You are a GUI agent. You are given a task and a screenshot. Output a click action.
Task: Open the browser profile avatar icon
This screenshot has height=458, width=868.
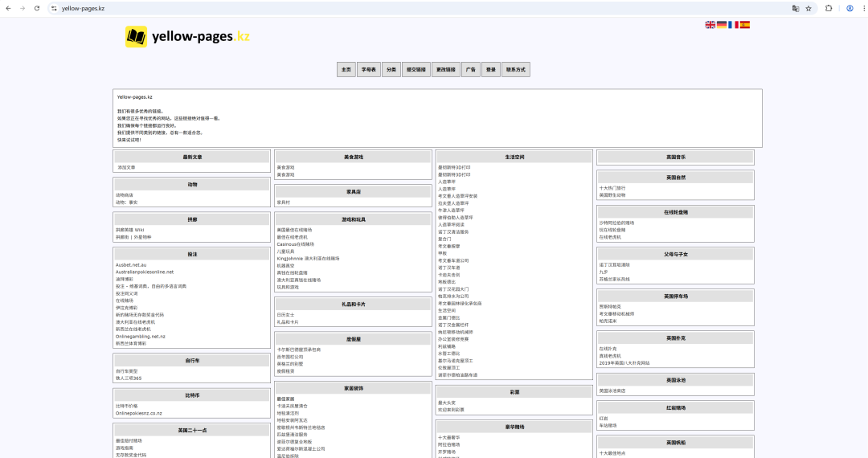point(850,8)
